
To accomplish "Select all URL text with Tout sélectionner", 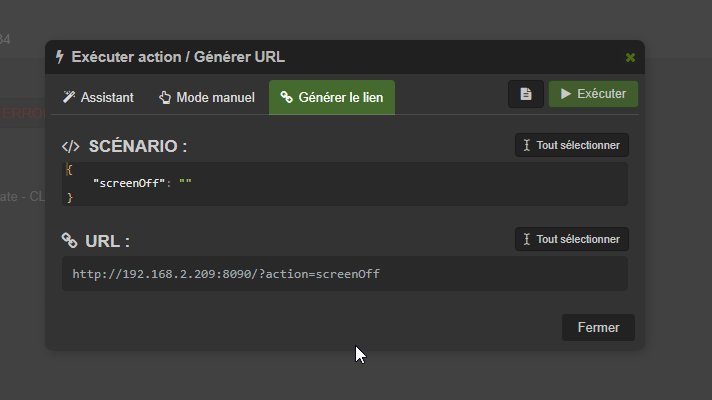I will tap(572, 239).
